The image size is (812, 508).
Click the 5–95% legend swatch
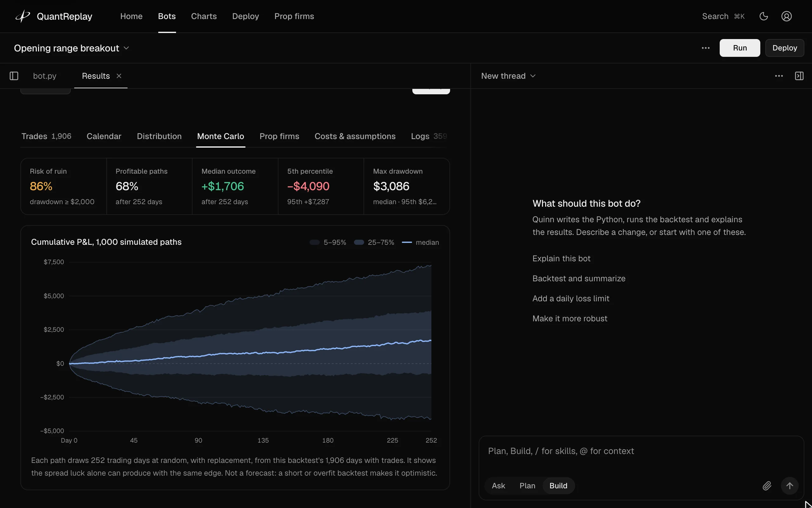[x=314, y=242]
